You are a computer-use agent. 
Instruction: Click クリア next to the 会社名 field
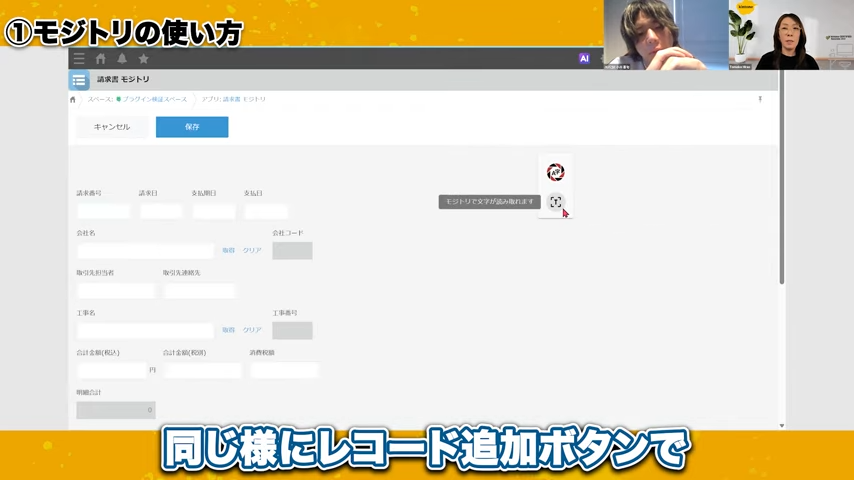pos(252,250)
